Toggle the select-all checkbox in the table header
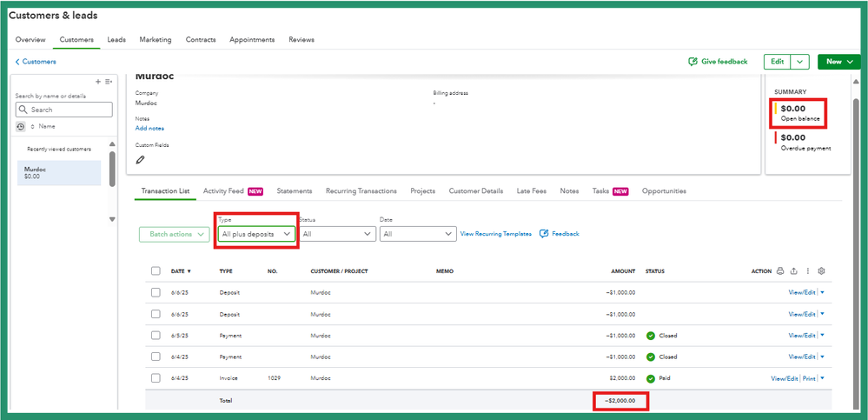 click(156, 271)
